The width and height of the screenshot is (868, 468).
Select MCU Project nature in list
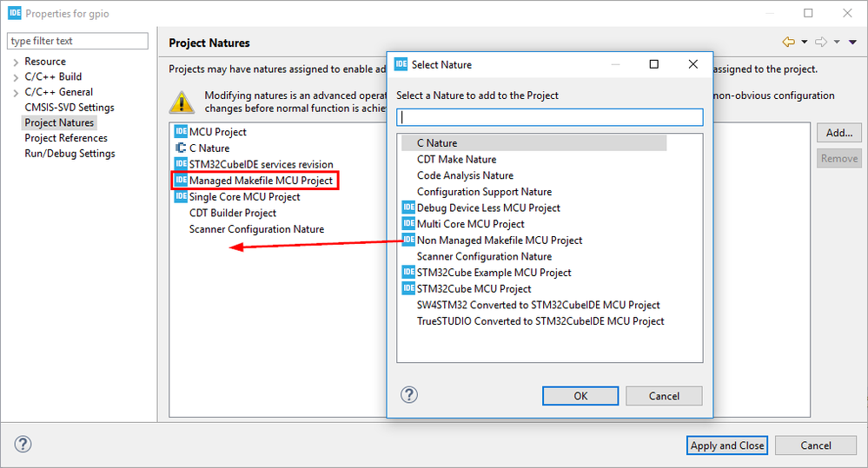pos(217,132)
